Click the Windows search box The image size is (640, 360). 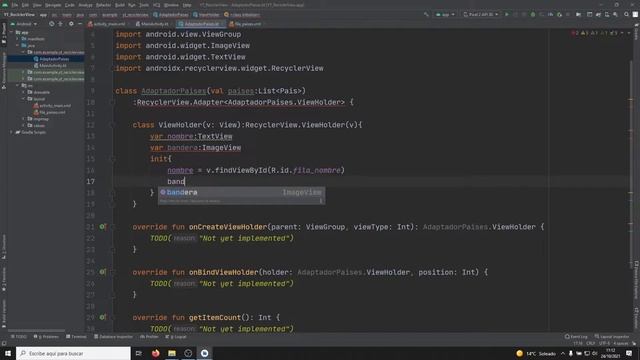tap(73, 353)
